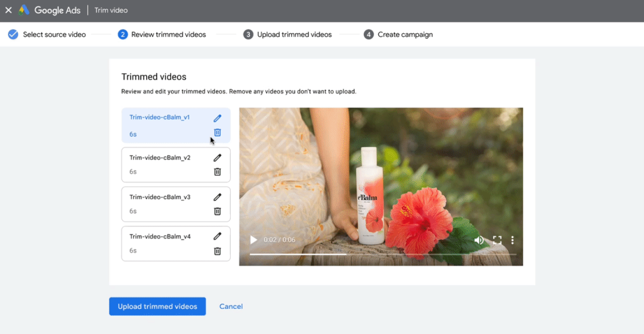This screenshot has width=644, height=334.
Task: Click the step 3 number circle
Action: 248,34
